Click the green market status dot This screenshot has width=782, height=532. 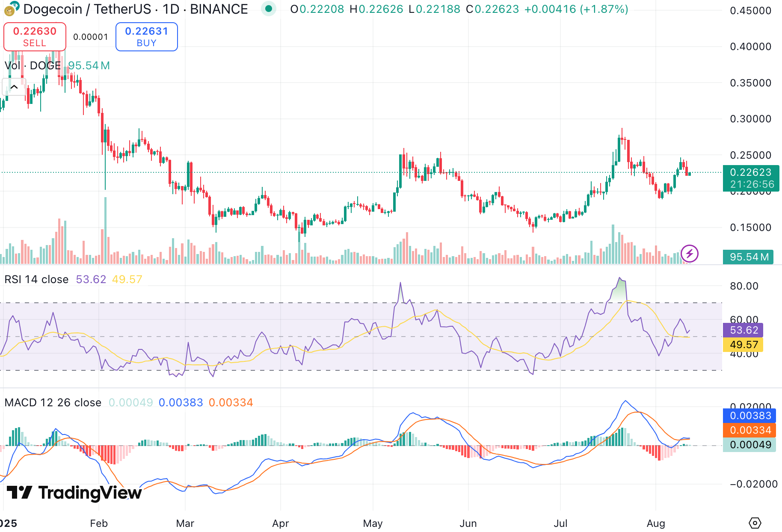point(269,9)
